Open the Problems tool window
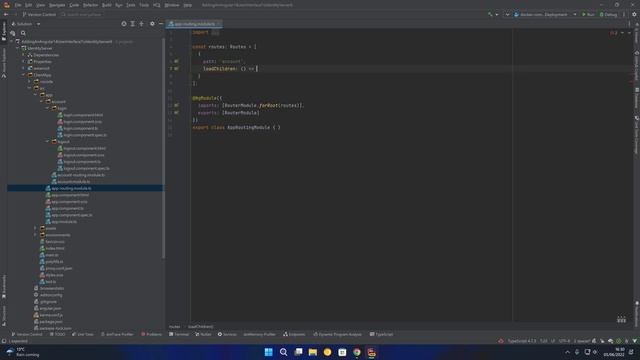 (x=151, y=334)
